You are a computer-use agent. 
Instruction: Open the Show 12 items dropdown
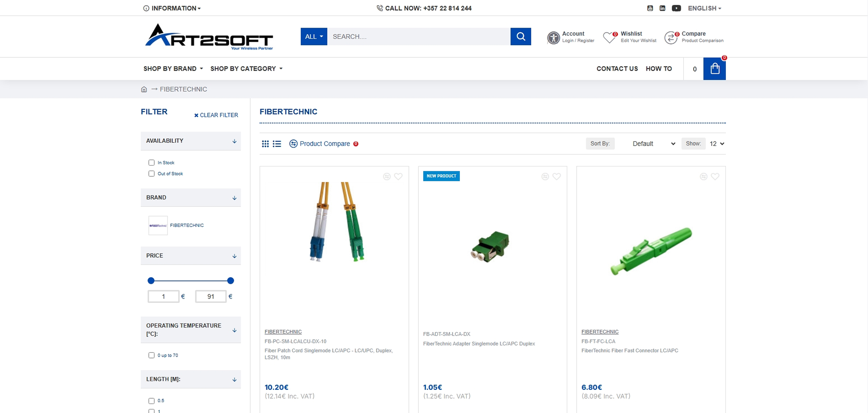716,144
